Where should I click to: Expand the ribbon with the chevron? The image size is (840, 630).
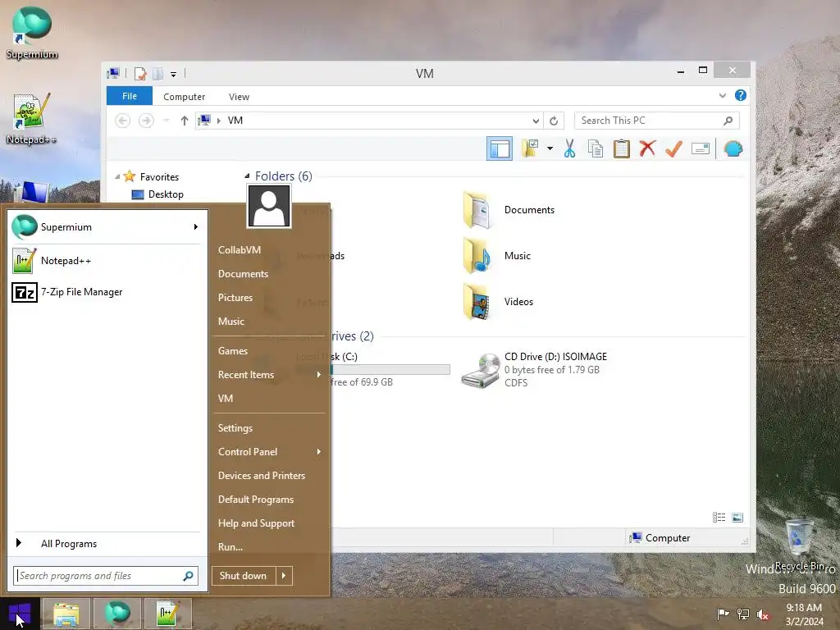click(x=722, y=95)
